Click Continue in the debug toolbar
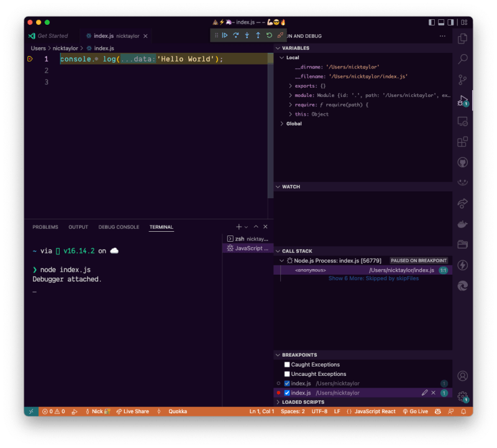497x448 pixels. point(225,35)
